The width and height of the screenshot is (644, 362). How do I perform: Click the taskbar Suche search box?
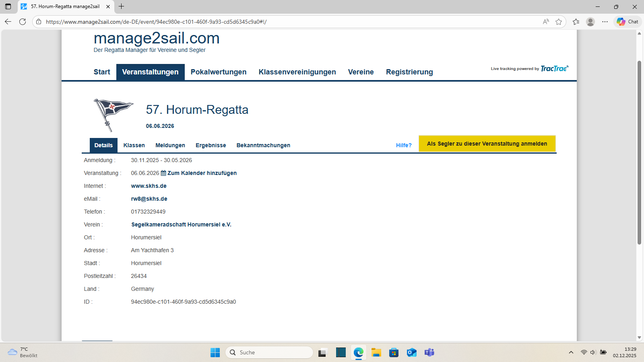click(269, 352)
